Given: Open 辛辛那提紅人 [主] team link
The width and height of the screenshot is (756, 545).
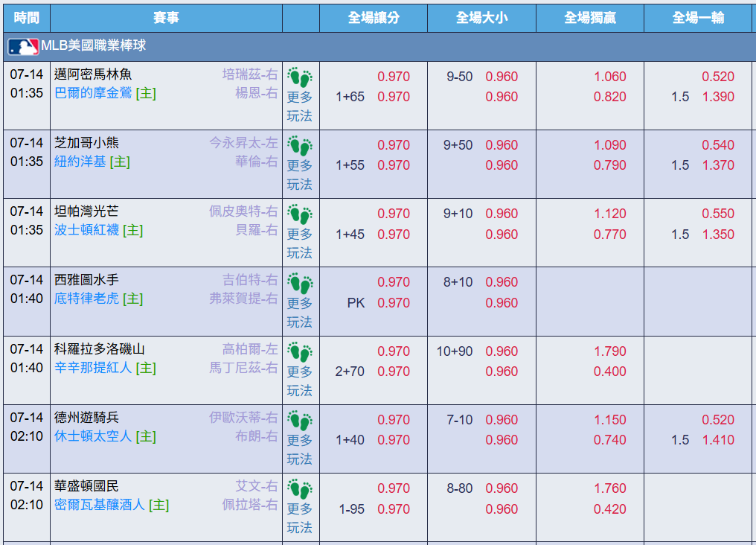Looking at the screenshot, I should point(105,368).
